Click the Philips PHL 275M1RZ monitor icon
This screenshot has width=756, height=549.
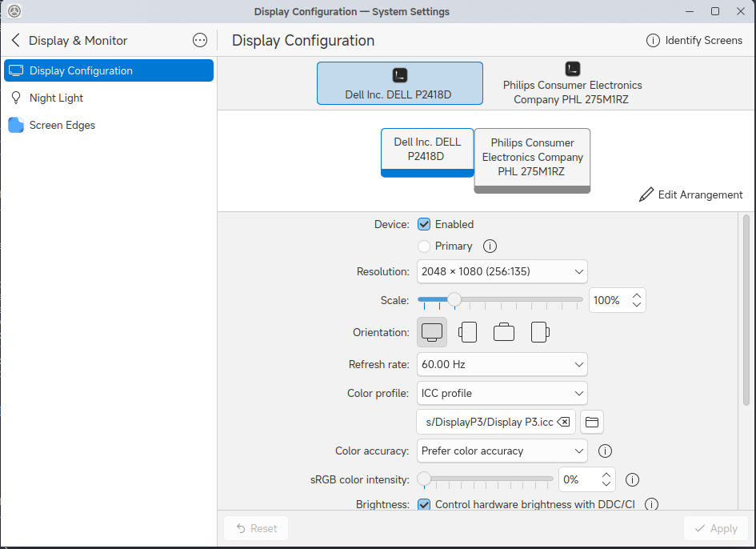click(x=572, y=69)
